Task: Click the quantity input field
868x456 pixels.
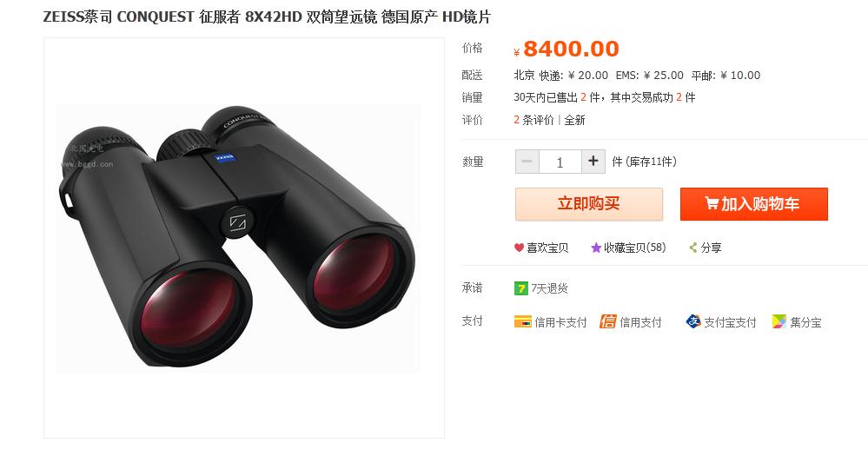Action: click(x=560, y=162)
